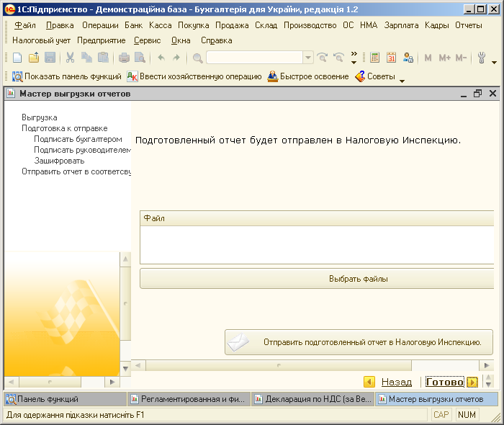Click the Готово link
The image size is (504, 425).
(x=445, y=382)
